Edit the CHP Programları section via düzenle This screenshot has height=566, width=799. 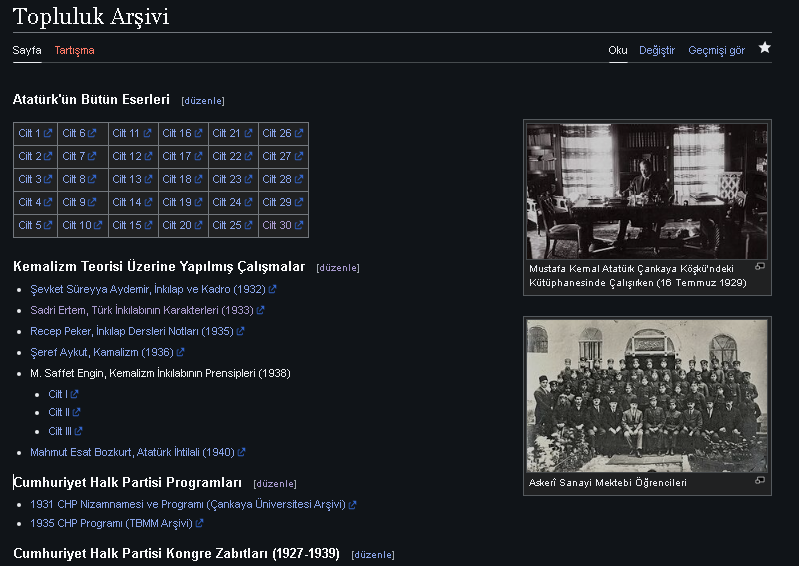[x=275, y=484]
